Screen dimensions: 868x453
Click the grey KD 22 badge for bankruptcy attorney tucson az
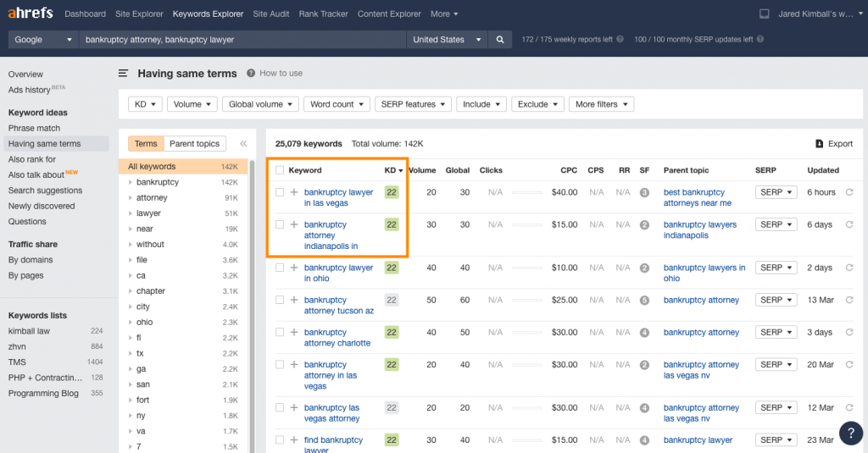point(392,301)
